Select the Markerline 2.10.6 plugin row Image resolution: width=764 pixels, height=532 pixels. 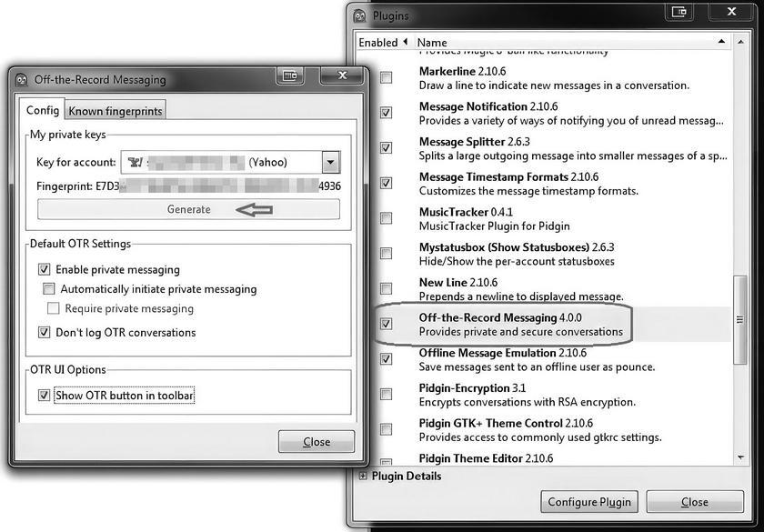pyautogui.click(x=544, y=78)
